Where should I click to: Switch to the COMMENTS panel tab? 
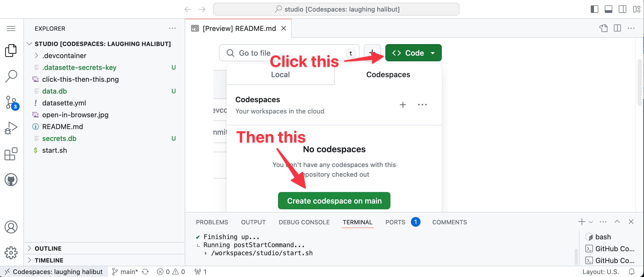pyautogui.click(x=450, y=222)
